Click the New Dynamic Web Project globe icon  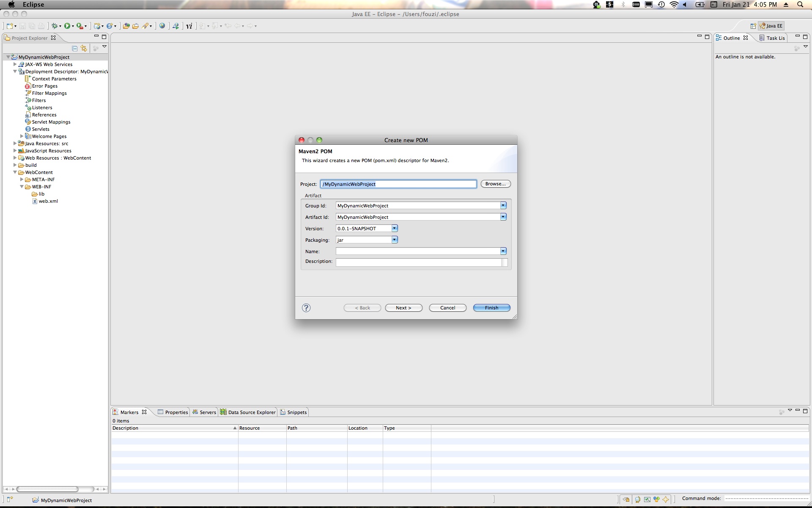tap(97, 26)
